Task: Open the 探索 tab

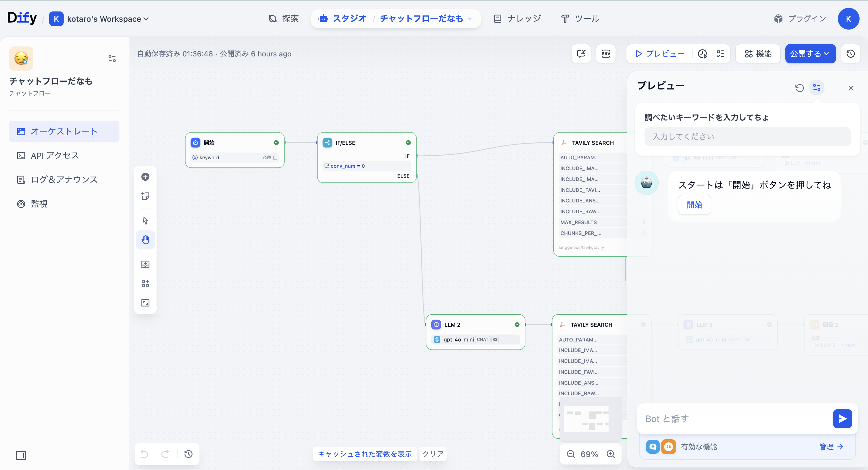Action: click(x=284, y=18)
